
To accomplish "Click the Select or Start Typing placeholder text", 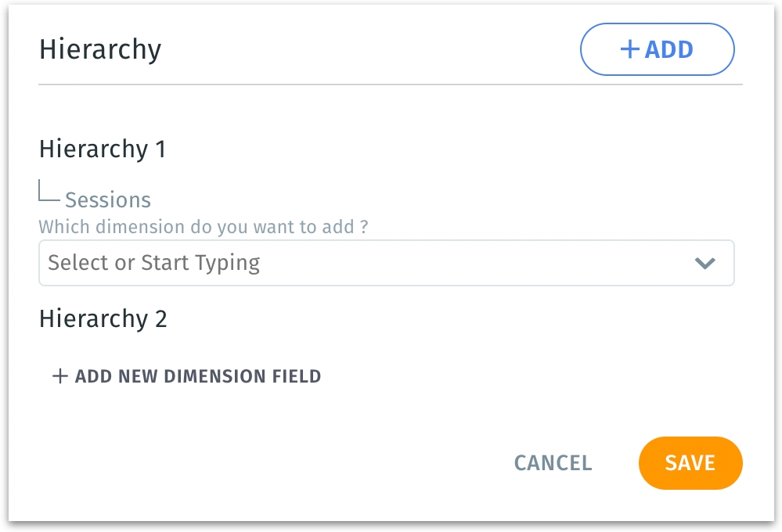I will 153,263.
